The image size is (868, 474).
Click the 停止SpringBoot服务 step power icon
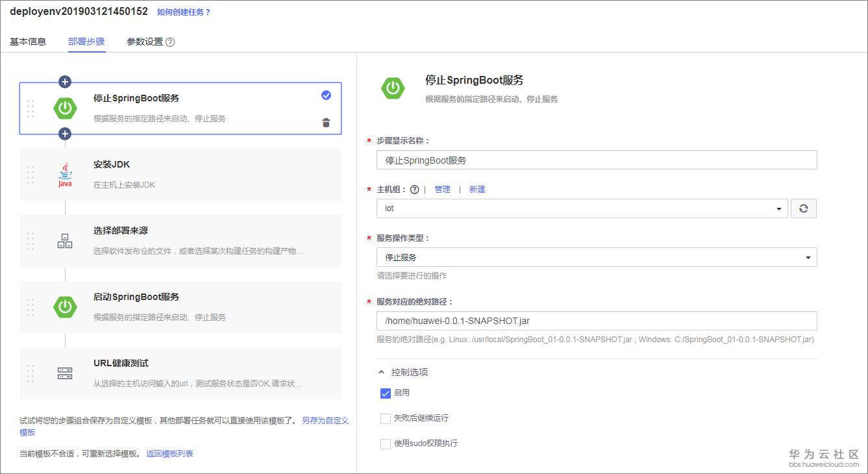point(65,108)
